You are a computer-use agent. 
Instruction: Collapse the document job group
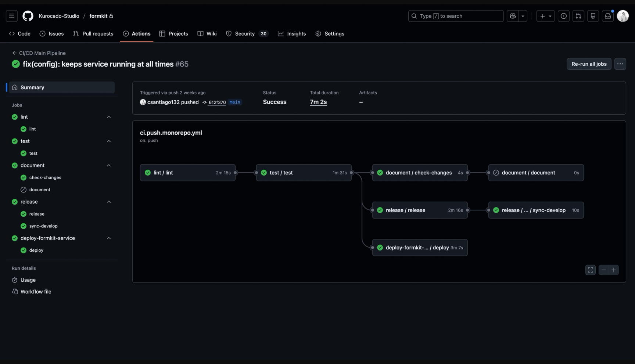click(x=109, y=166)
